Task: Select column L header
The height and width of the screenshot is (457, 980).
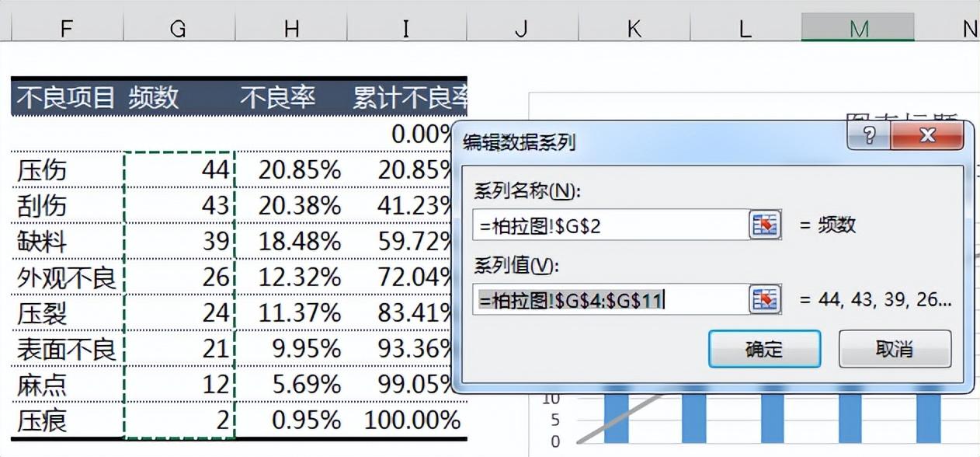Action: tap(745, 29)
